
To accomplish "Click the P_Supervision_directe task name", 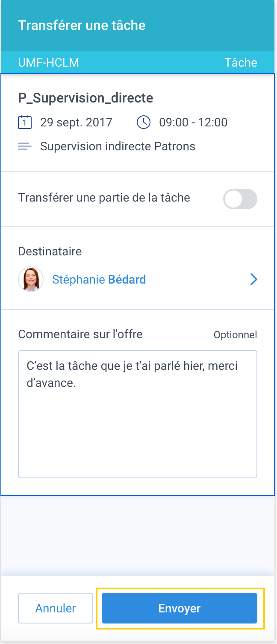I will [x=85, y=98].
